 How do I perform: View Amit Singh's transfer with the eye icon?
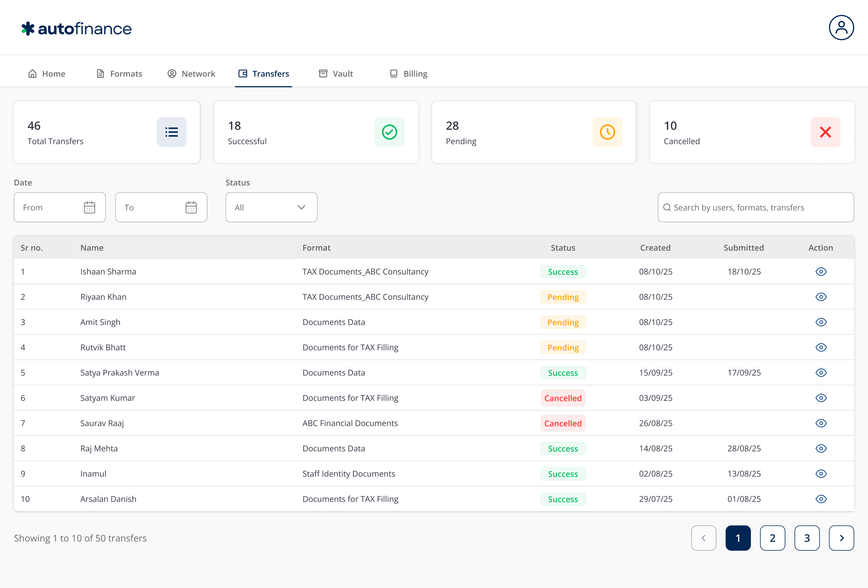tap(821, 322)
